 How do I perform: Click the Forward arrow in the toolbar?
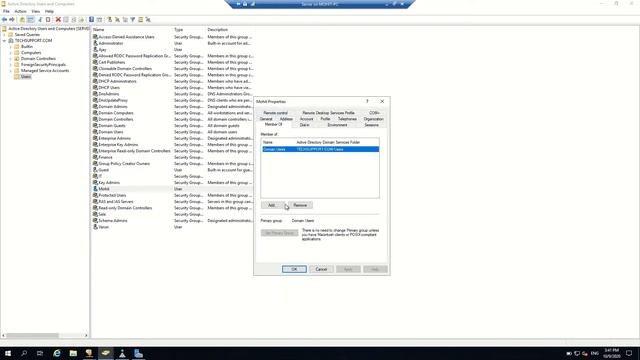coord(12,20)
